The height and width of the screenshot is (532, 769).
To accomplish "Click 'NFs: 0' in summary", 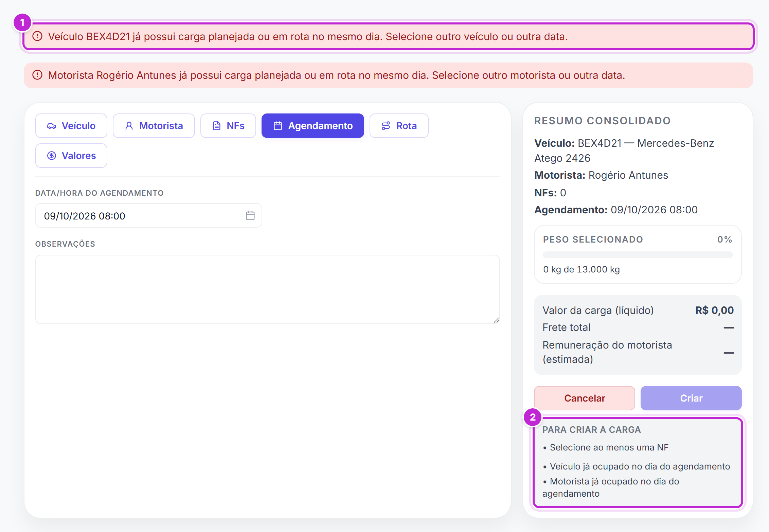I will pos(550,193).
